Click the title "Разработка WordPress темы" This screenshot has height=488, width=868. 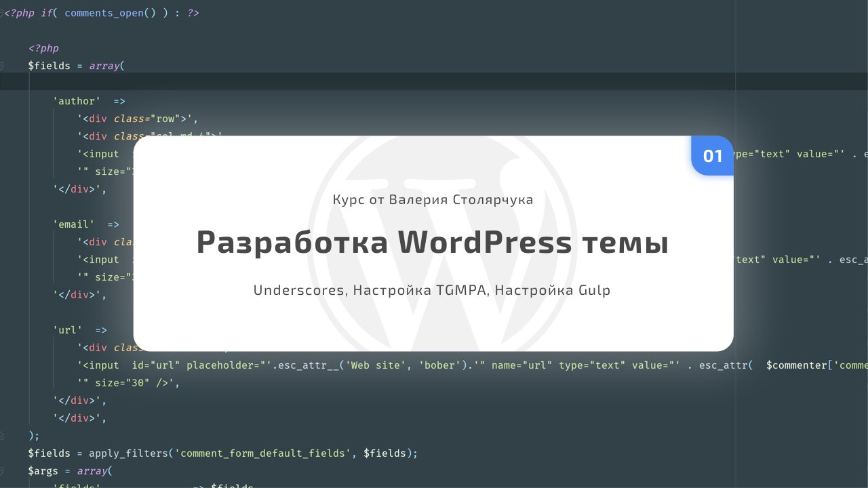click(432, 242)
